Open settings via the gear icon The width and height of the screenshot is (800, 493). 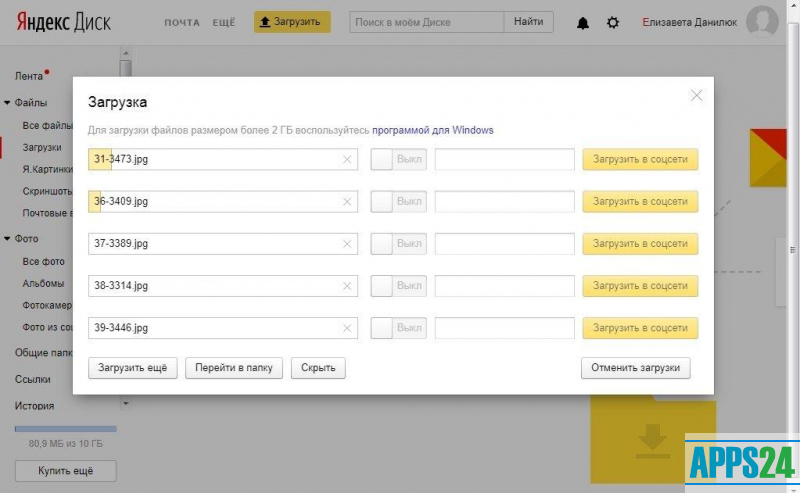point(613,23)
